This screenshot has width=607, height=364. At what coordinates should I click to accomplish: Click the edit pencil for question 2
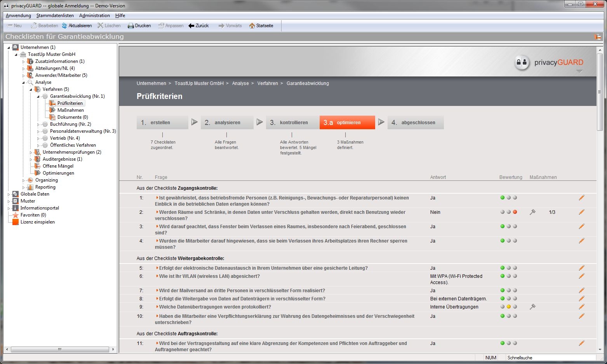tap(581, 212)
